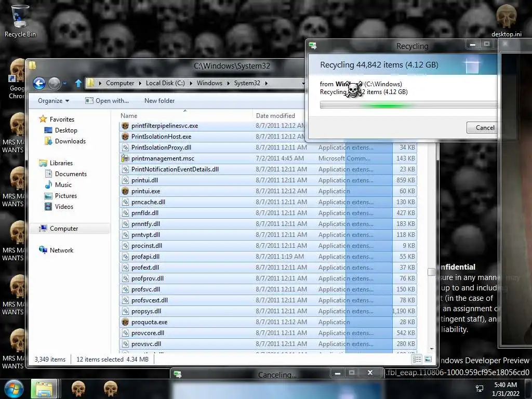Select procinst.dll in file list
Image resolution: width=532 pixels, height=399 pixels.
[268, 246]
